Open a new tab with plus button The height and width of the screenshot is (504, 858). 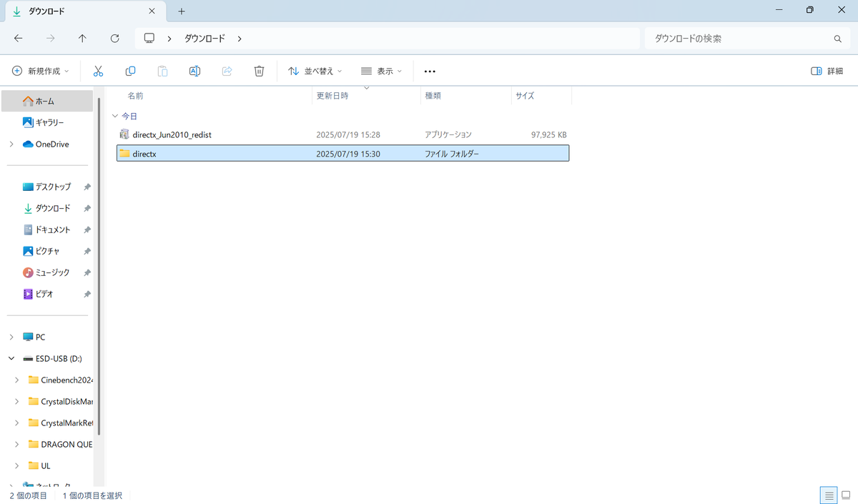[182, 11]
